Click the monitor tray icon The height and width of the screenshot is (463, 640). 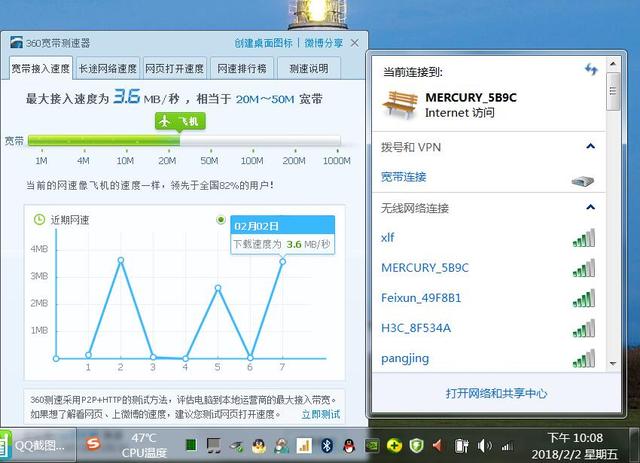213,446
